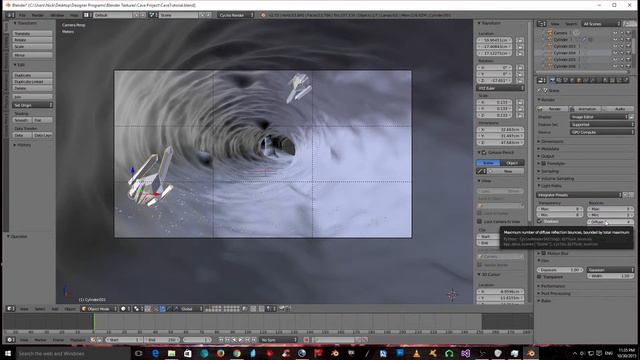640x360 pixels.
Task: Open the Set Origin dropdown
Action: (32, 105)
